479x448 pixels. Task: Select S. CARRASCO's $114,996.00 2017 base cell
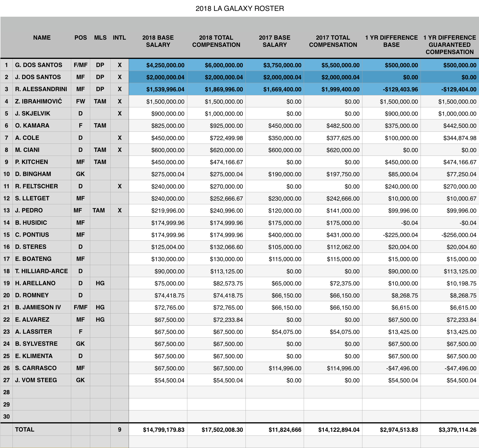(275, 368)
